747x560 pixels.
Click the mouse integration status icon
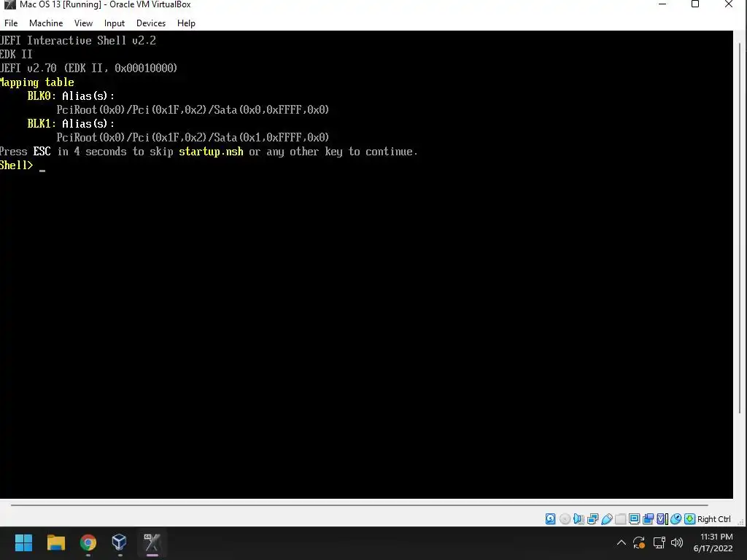(x=676, y=519)
